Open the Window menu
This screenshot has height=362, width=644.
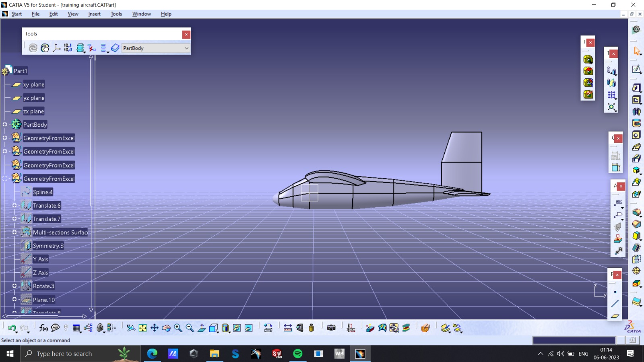point(141,14)
